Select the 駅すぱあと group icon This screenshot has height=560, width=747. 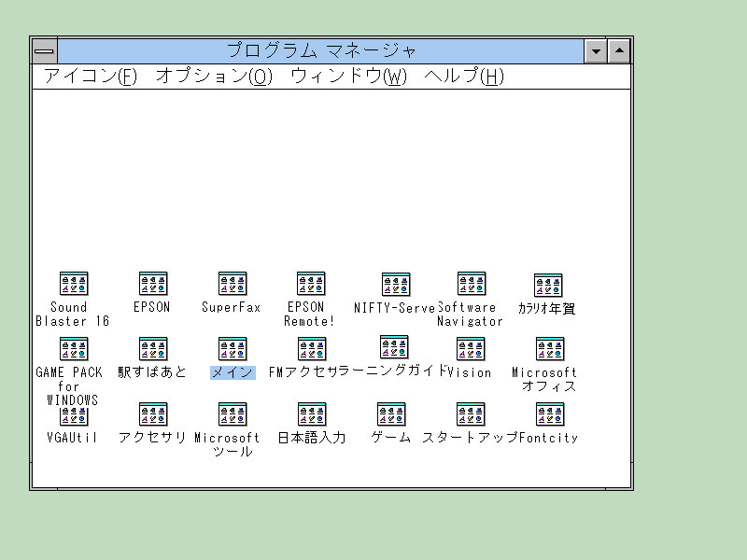(153, 348)
